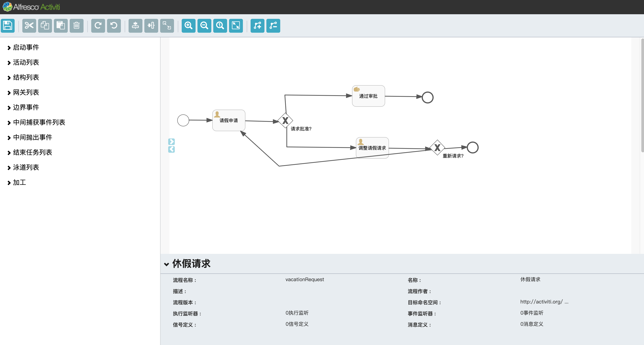Click the palette collapse left arrow toggle
Image resolution: width=644 pixels, height=345 pixels.
click(171, 149)
